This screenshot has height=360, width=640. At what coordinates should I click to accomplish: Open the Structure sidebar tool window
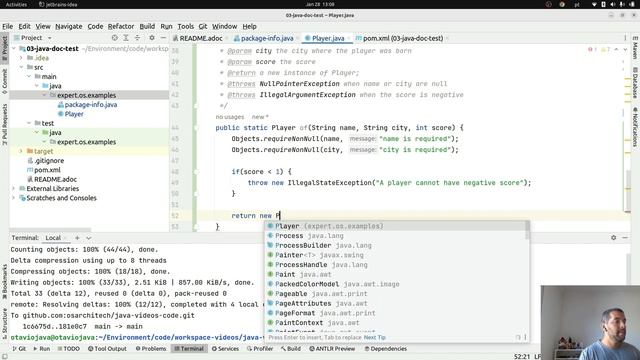(4, 323)
